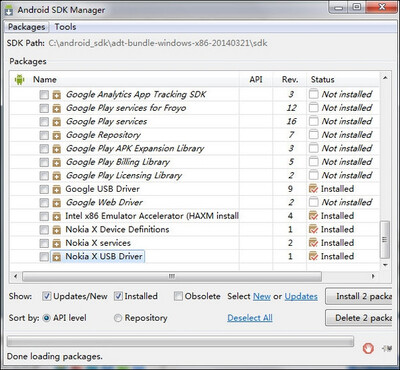Click the SDK Manager title bar icon
400x370 pixels.
tap(8, 10)
